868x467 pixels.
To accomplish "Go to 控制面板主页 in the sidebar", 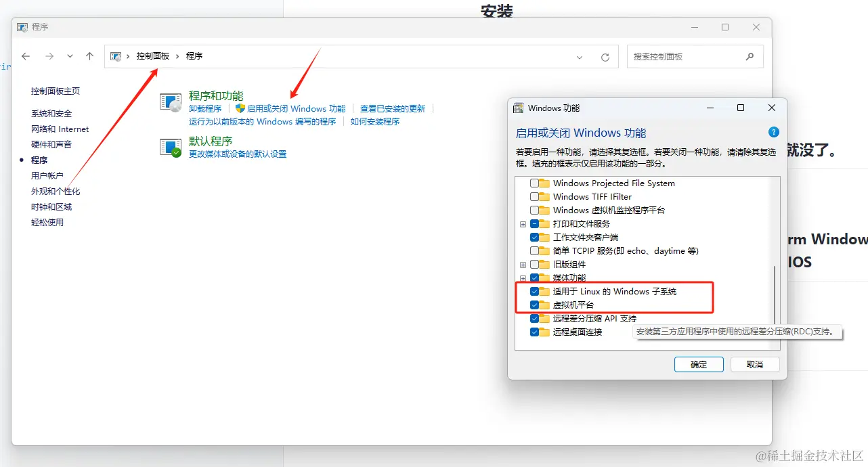I will [x=56, y=91].
